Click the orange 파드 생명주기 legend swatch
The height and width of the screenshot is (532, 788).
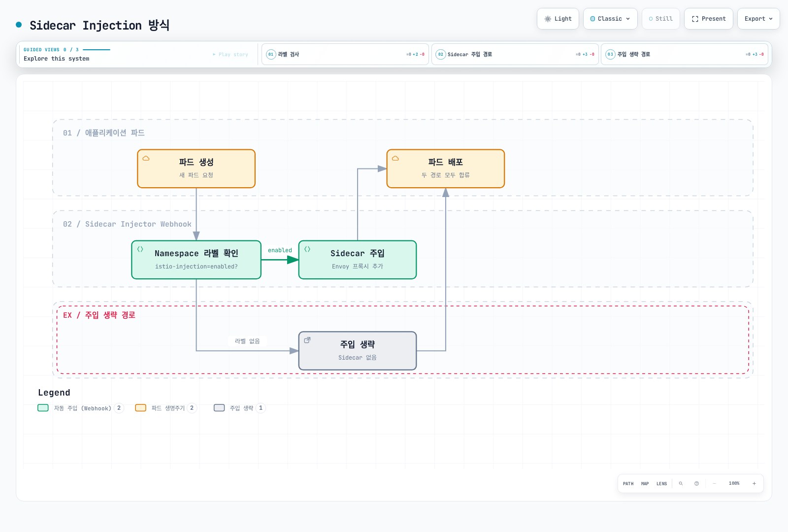141,408
